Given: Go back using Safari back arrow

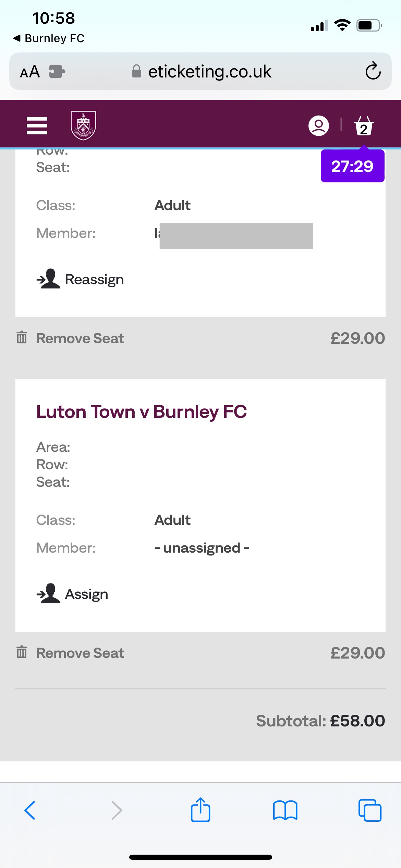Looking at the screenshot, I should click(x=30, y=810).
